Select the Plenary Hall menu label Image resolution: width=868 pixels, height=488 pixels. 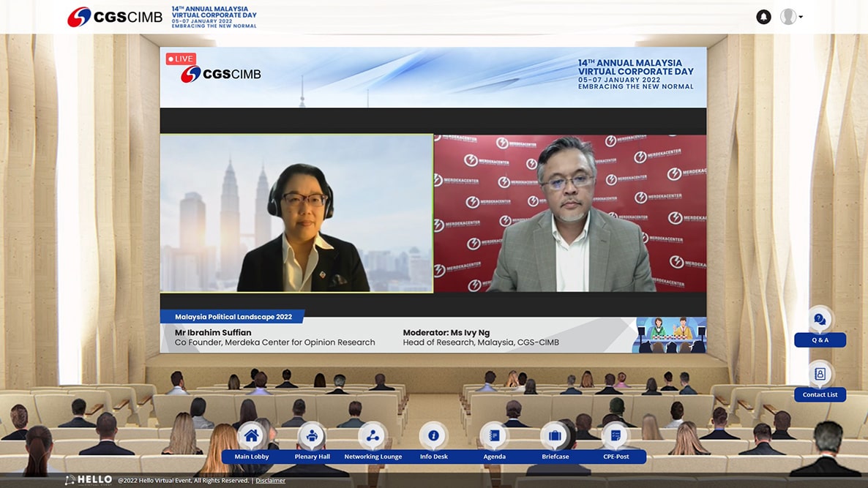[x=313, y=457]
